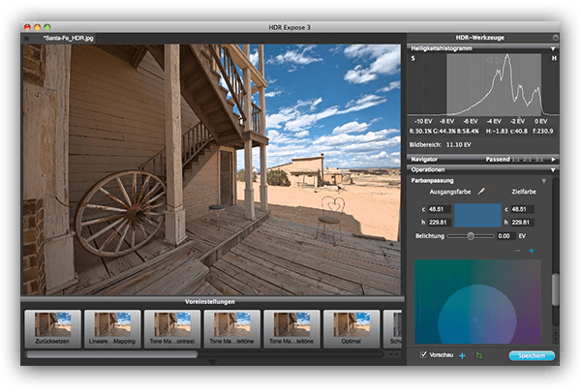Image resolution: width=581 pixels, height=392 pixels.
Task: Edit the Belichtung EV value field
Action: pos(505,236)
